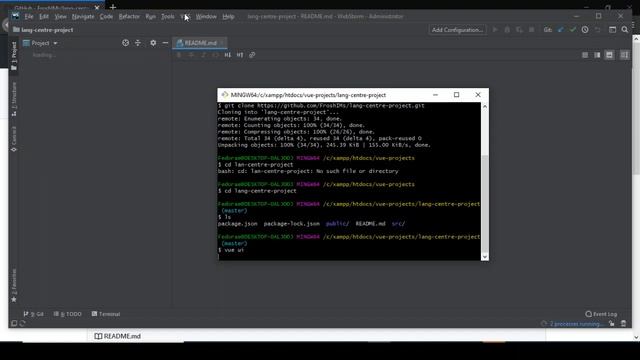The height and width of the screenshot is (360, 640).
Task: Open the Project tool window side tab
Action: 14,56
